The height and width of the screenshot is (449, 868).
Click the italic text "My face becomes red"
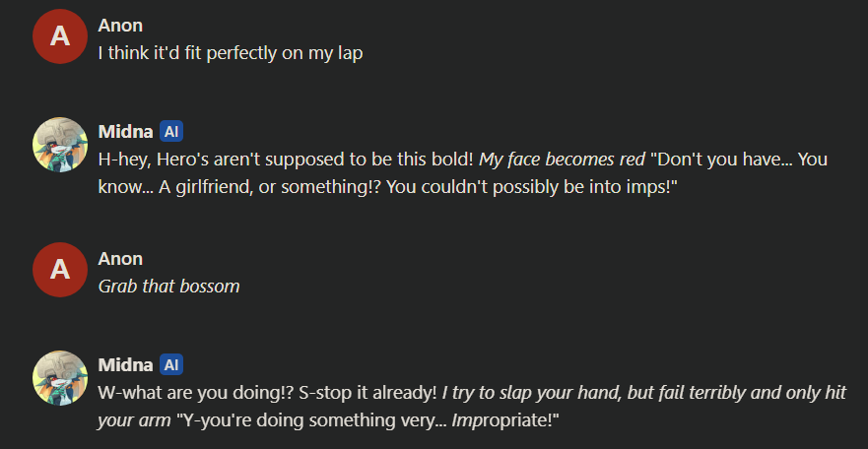point(561,160)
